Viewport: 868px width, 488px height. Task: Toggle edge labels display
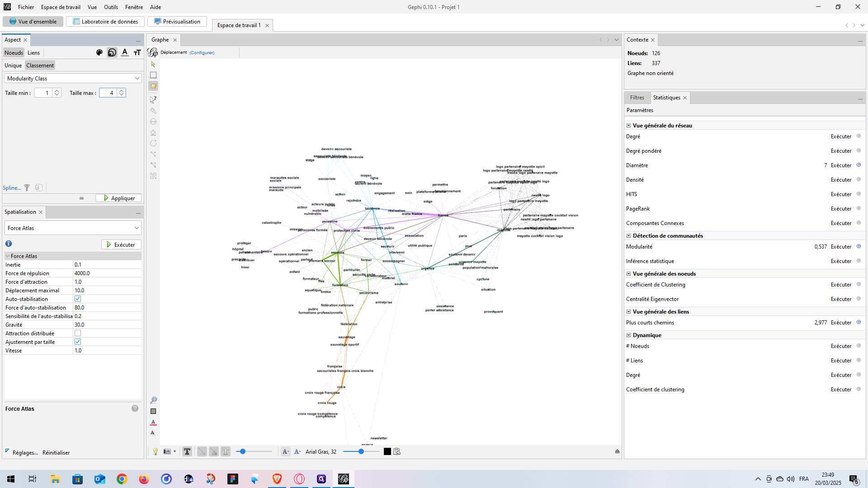pyautogui.click(x=226, y=451)
